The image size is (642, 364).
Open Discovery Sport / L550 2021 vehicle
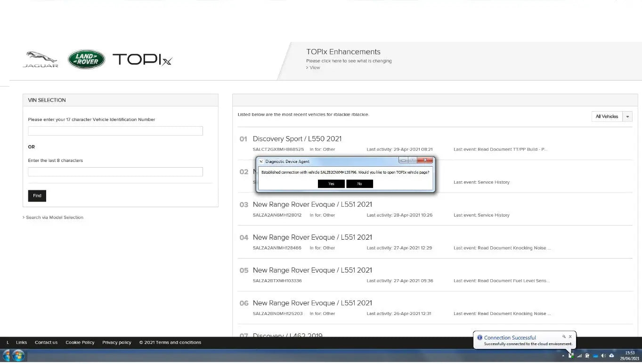[x=297, y=139]
